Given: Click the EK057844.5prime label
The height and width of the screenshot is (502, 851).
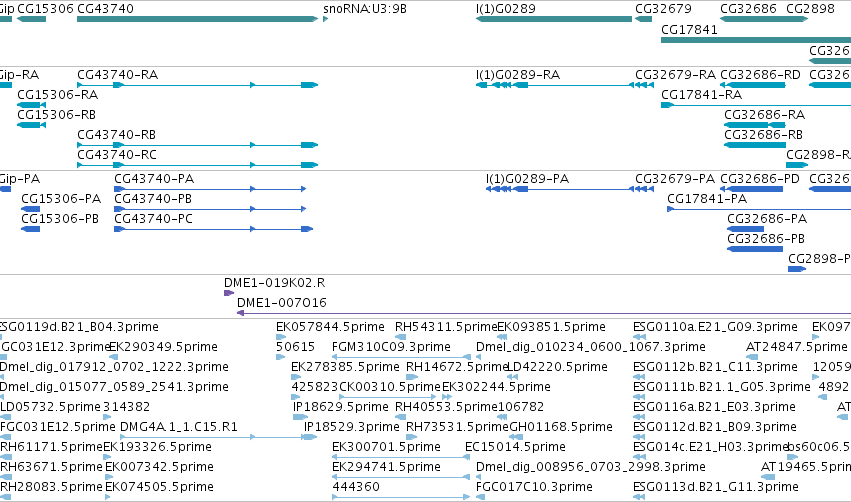Looking at the screenshot, I should 331,327.
